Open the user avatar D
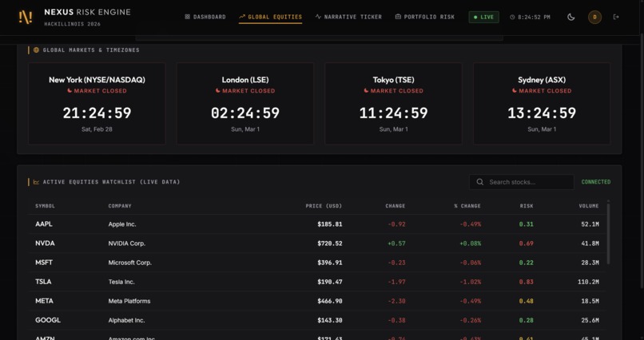644x340 pixels. [x=594, y=18]
